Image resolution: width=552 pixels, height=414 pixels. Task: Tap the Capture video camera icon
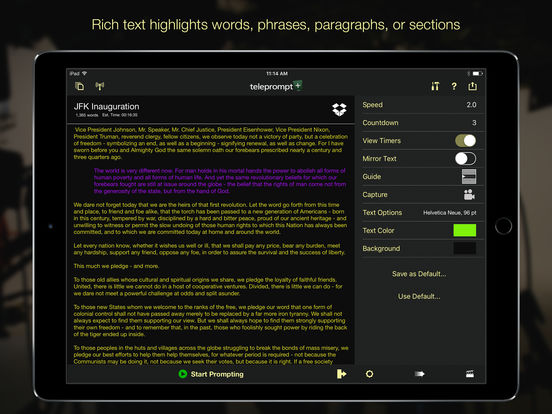(469, 194)
